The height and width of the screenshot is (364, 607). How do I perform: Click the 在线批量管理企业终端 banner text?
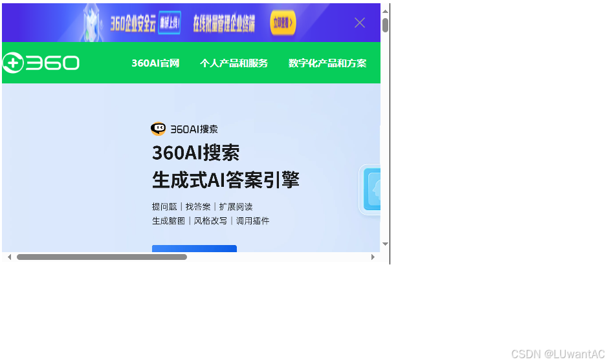(x=224, y=23)
